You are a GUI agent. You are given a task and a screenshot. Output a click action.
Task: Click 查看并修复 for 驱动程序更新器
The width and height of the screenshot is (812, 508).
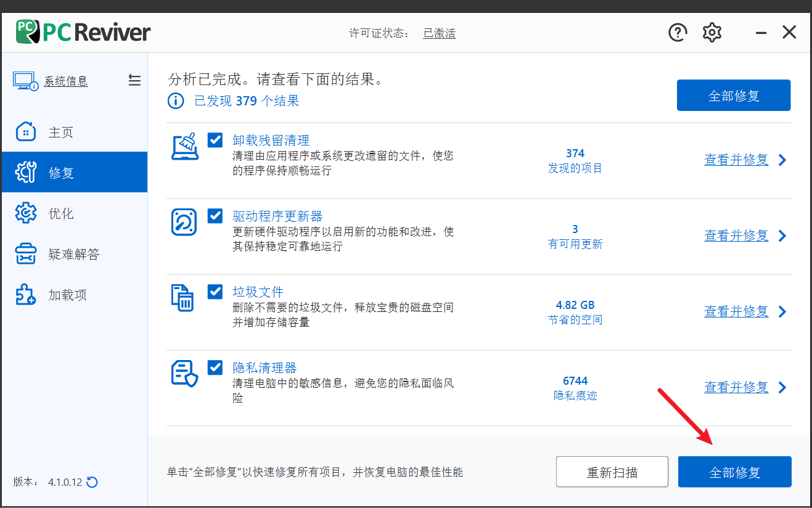click(736, 236)
